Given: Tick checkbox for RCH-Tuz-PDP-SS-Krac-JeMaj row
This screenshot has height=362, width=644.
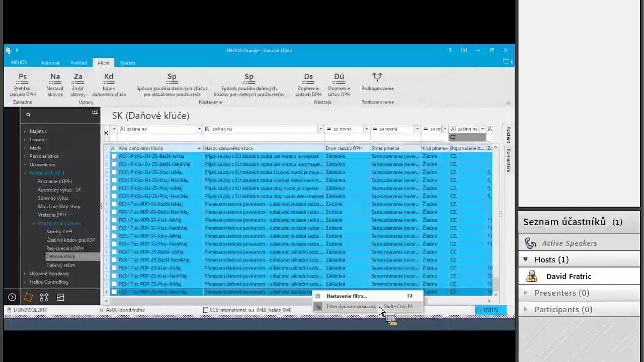Looking at the screenshot, I should coord(114,220).
